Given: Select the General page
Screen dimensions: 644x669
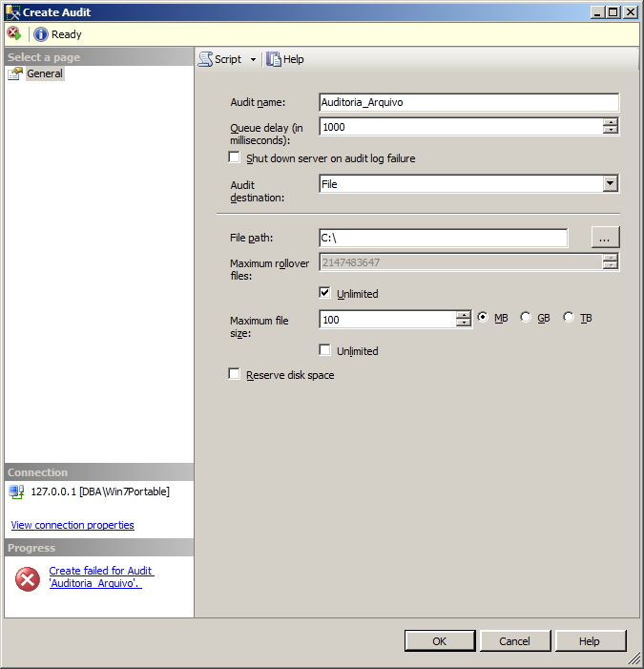Looking at the screenshot, I should pos(45,73).
